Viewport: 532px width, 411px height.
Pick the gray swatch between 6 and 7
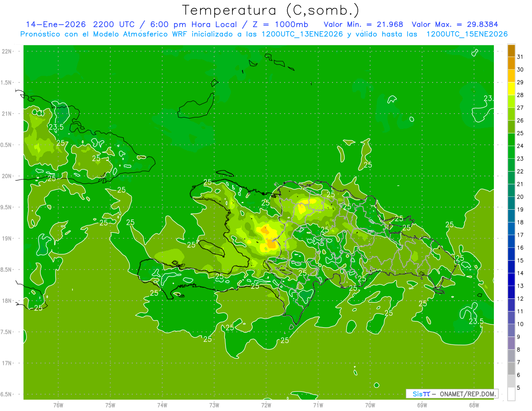pyautogui.click(x=511, y=368)
